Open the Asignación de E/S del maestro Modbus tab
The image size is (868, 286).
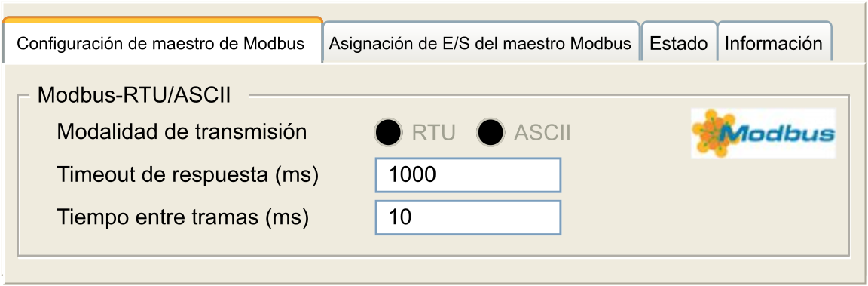point(481,43)
